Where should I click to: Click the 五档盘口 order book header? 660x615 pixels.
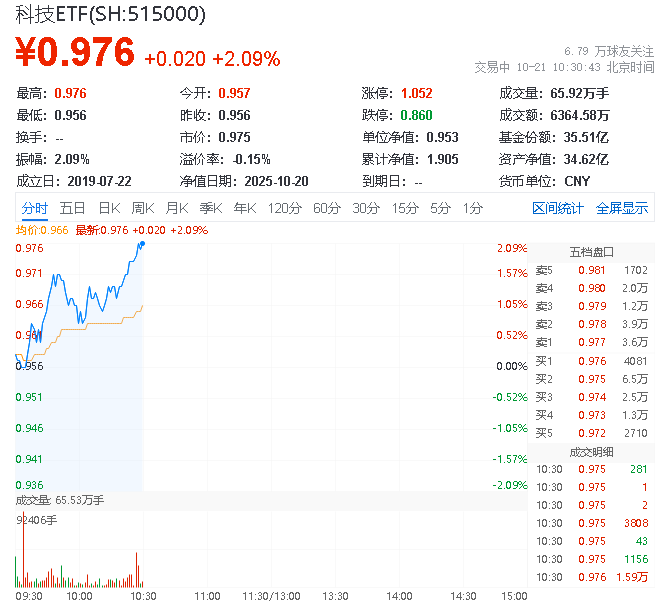point(591,251)
